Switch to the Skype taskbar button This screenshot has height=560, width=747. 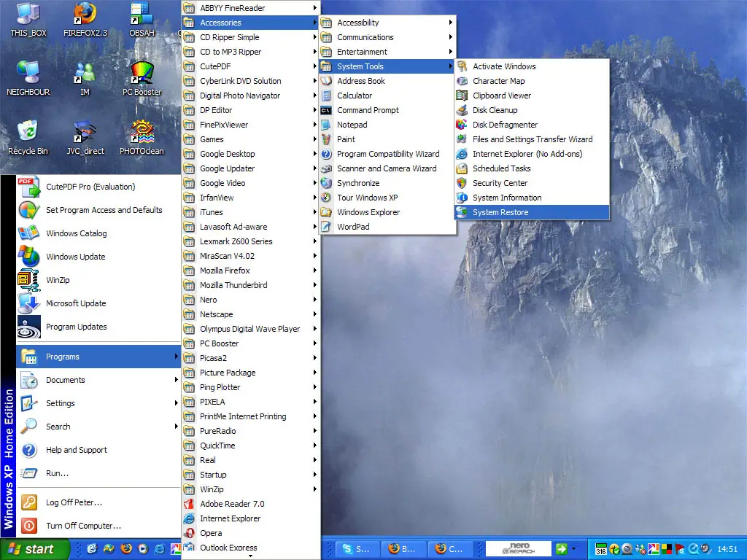pyautogui.click(x=357, y=549)
